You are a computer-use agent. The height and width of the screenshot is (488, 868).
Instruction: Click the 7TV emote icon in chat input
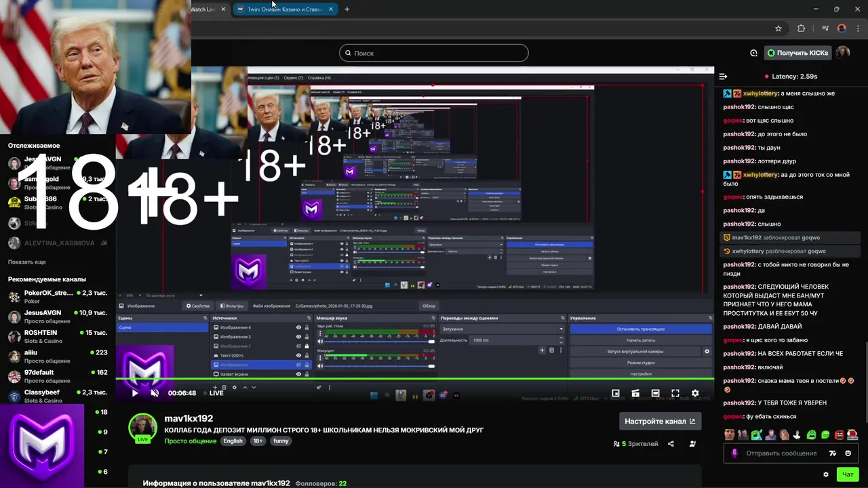833,453
